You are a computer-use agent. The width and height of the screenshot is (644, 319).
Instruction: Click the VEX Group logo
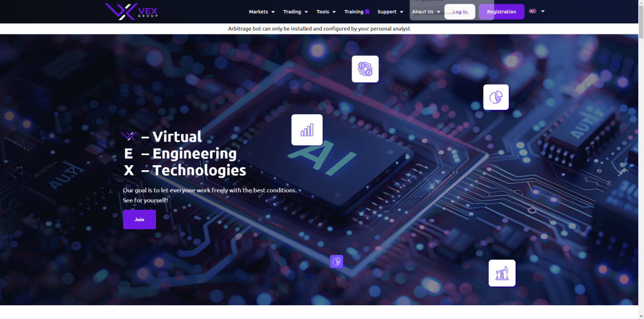coord(131,11)
